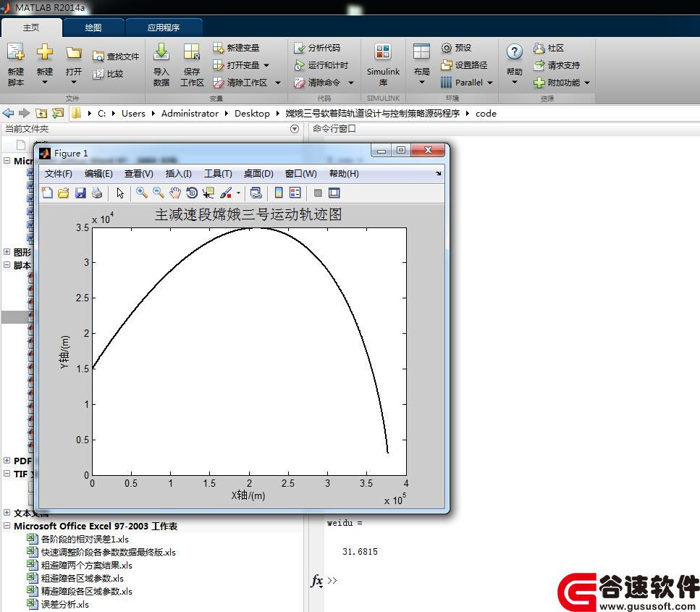Viewport: 700px width, 612px height.
Task: Open the Add-Ons (附加功能) dropdown
Action: pos(587,83)
